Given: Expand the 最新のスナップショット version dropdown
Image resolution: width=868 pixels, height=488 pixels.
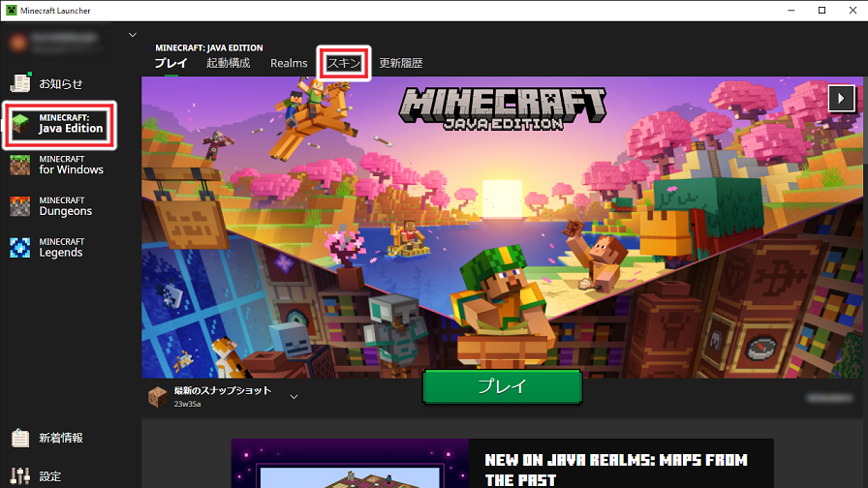Looking at the screenshot, I should coord(294,397).
